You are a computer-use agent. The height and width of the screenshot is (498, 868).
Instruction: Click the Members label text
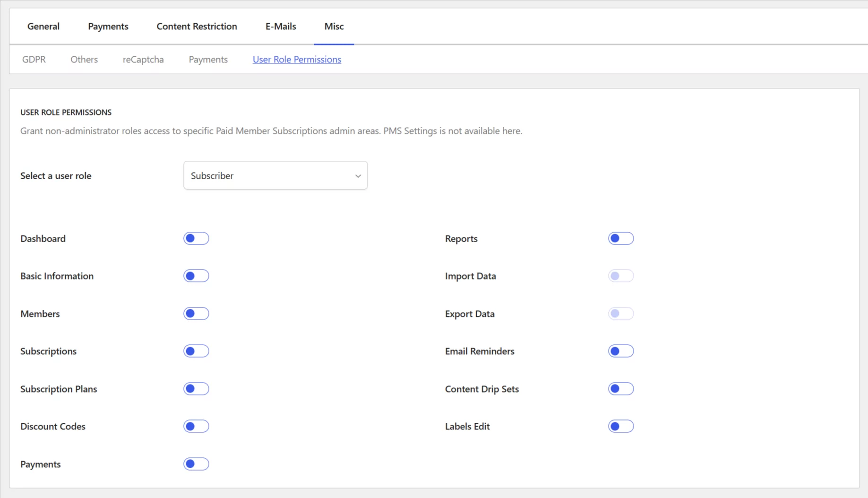click(x=40, y=314)
